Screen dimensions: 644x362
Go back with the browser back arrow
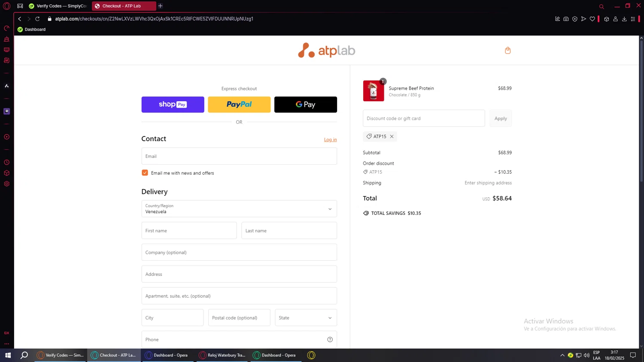click(x=20, y=19)
